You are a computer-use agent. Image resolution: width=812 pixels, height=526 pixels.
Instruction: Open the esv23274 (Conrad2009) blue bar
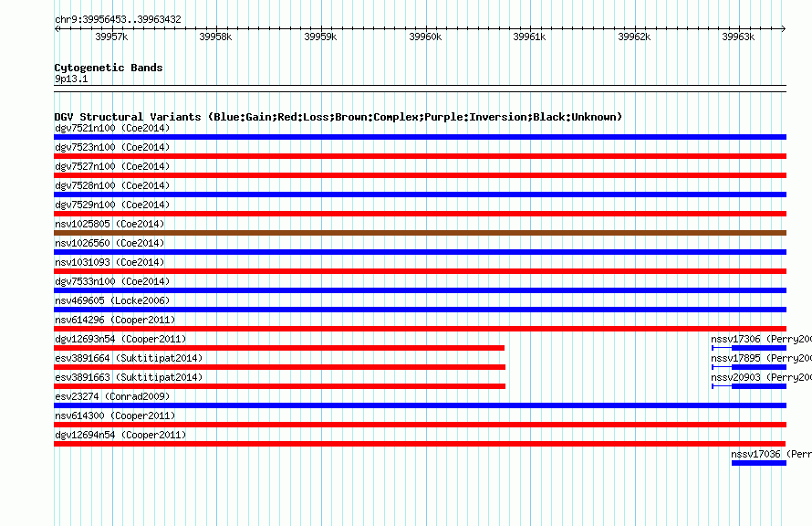coord(420,405)
